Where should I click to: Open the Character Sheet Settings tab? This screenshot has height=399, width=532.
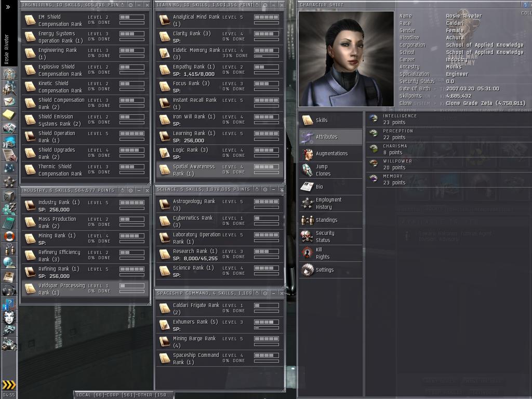tap(330, 270)
